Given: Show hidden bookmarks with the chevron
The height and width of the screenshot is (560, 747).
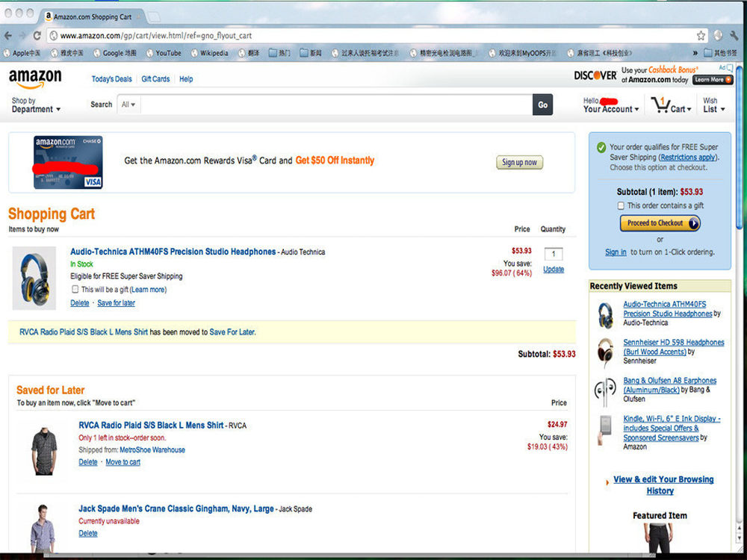Looking at the screenshot, I should 695,53.
